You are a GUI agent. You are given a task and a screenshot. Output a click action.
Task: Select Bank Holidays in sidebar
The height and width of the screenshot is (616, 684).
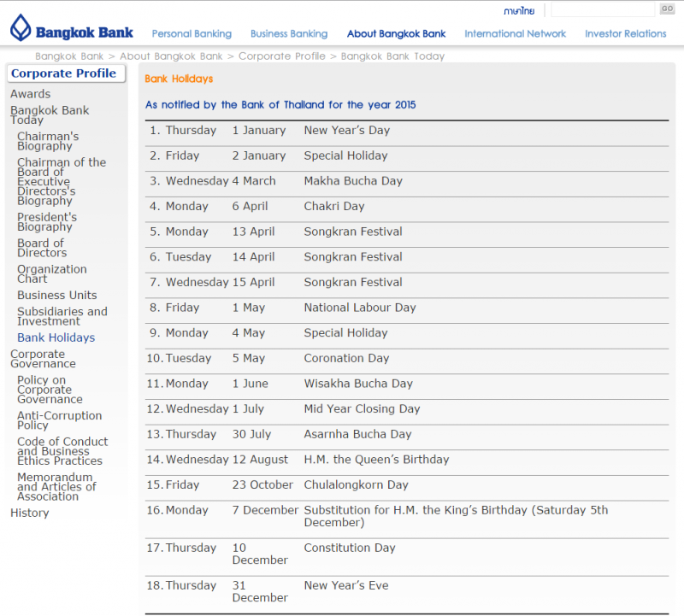(x=56, y=337)
